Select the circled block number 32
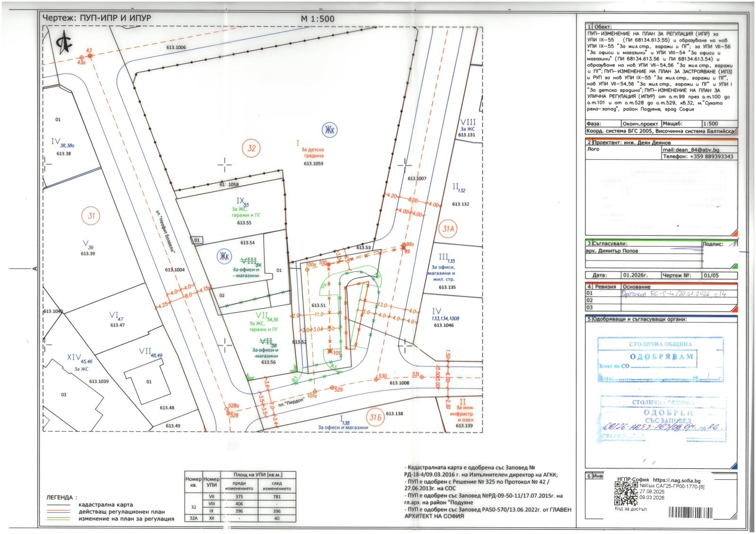 tap(251, 149)
